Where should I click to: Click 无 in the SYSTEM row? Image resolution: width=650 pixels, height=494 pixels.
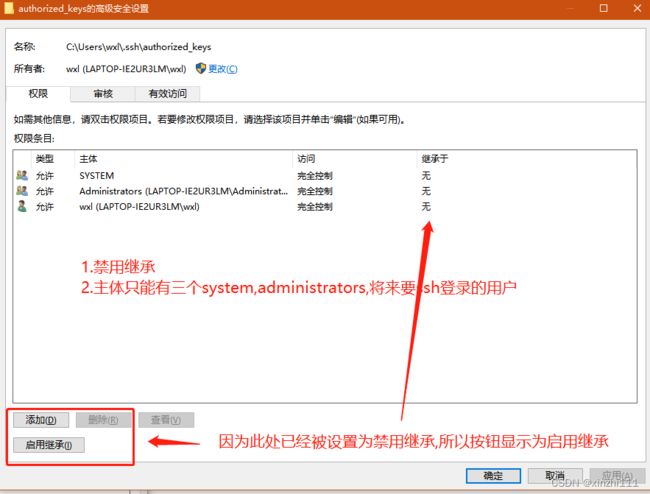click(x=426, y=176)
